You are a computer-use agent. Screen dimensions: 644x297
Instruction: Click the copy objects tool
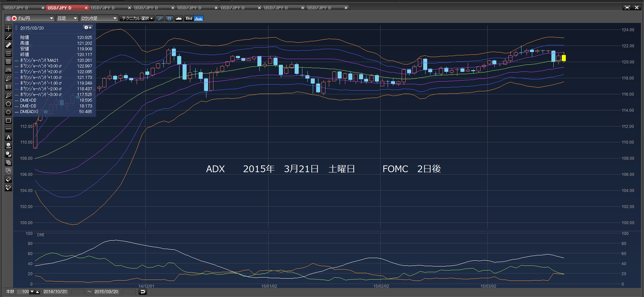8,162
